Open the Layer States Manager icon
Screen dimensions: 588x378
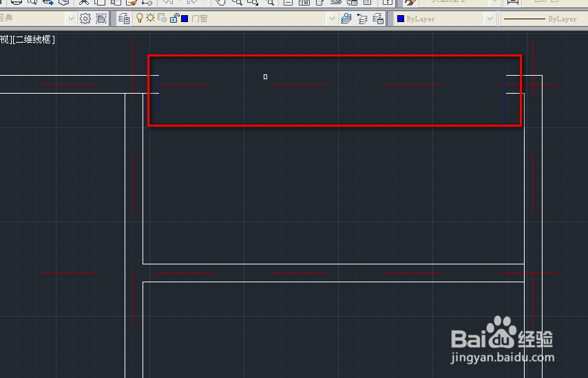(x=378, y=19)
